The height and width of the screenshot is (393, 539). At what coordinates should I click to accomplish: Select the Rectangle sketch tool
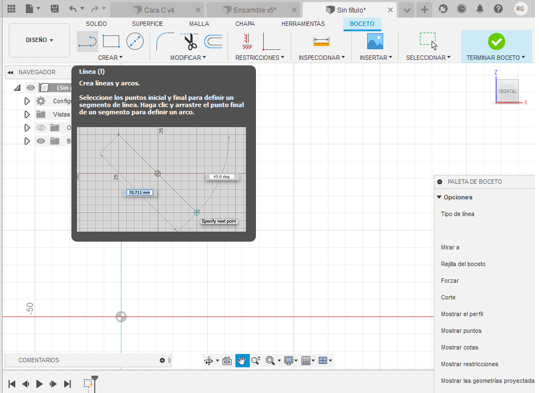tap(111, 42)
